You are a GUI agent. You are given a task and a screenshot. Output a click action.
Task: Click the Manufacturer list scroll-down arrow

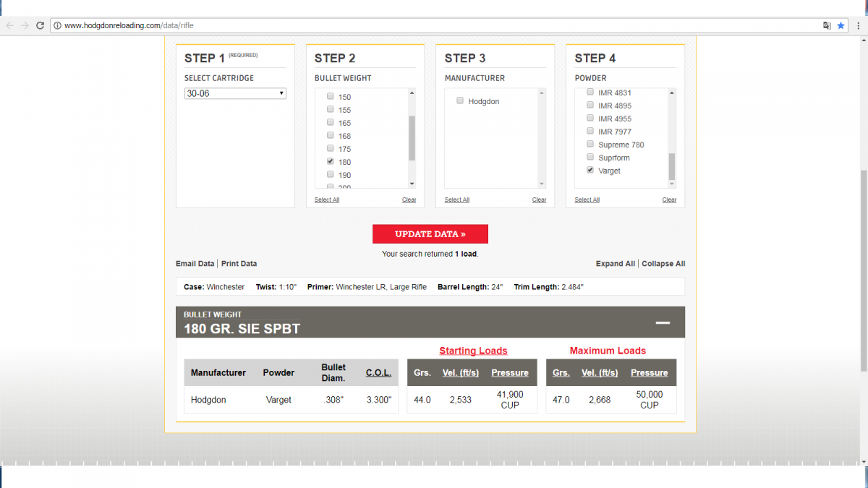(542, 184)
